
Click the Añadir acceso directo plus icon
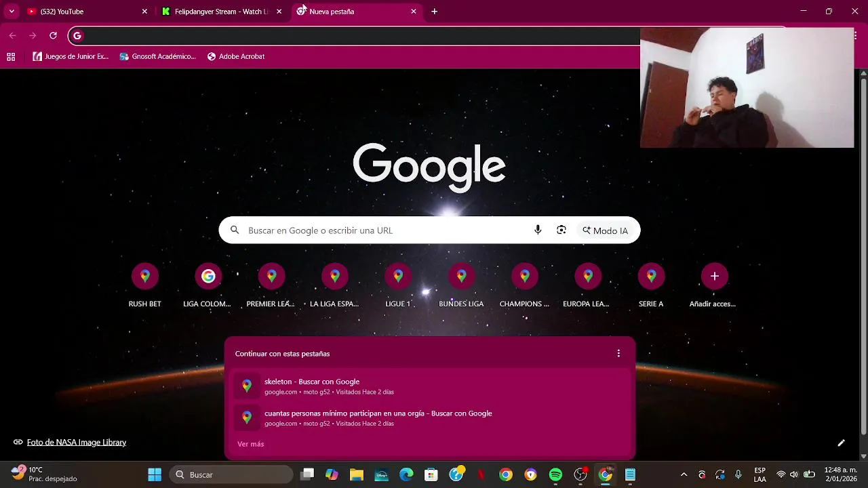[714, 276]
